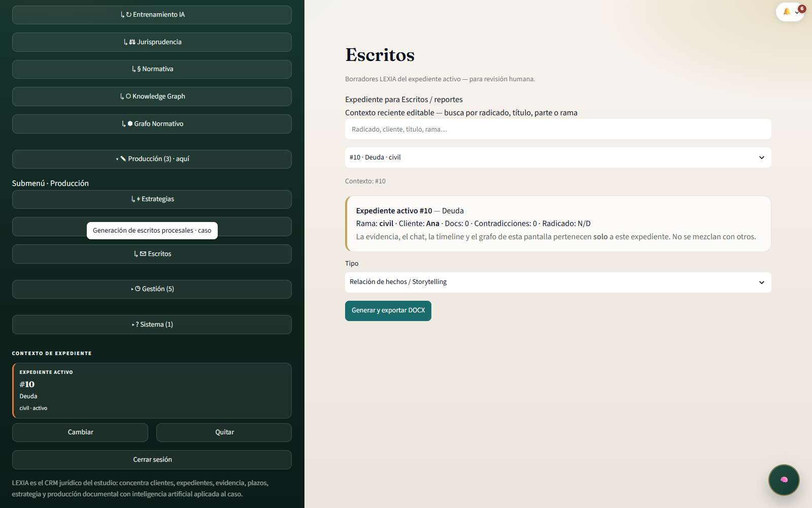This screenshot has width=812, height=508.
Task: Expand the Sistema (1) group
Action: pyautogui.click(x=152, y=325)
